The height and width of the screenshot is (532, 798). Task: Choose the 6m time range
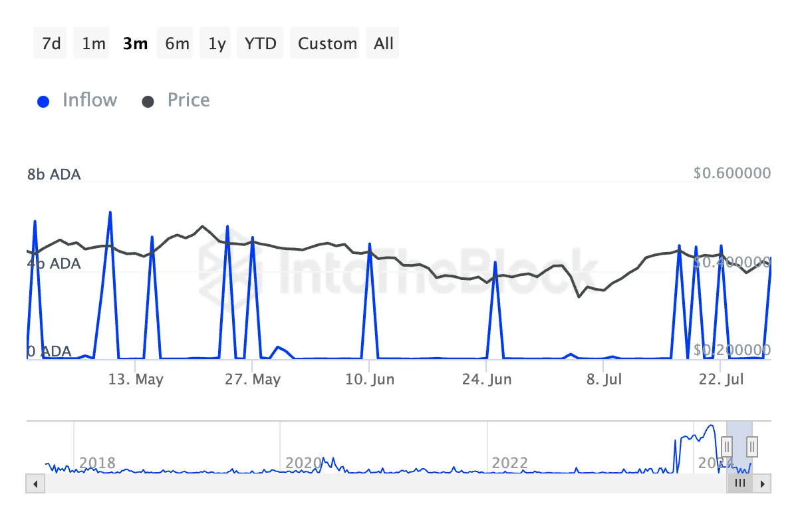pyautogui.click(x=177, y=44)
